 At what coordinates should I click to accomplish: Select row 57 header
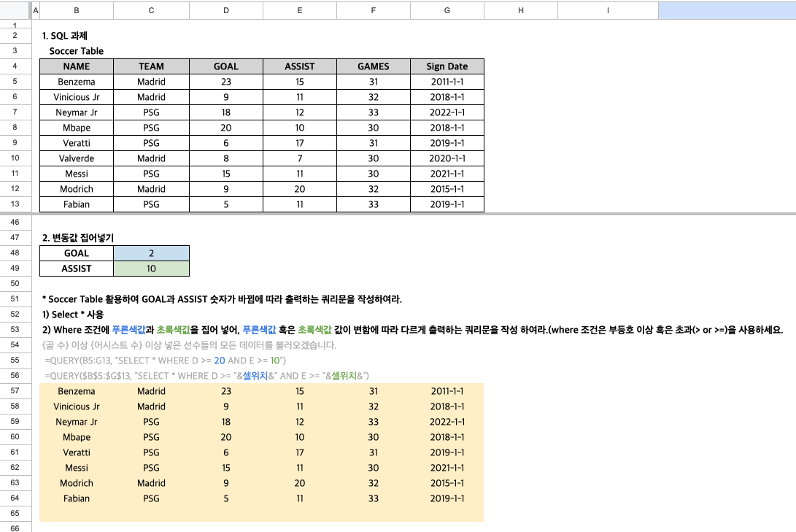(15, 391)
